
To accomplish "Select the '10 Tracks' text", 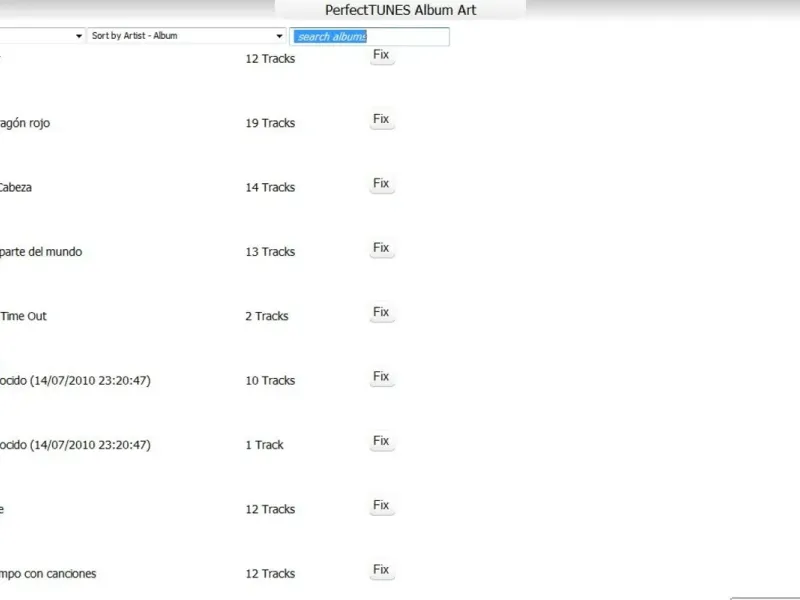I will pos(270,380).
